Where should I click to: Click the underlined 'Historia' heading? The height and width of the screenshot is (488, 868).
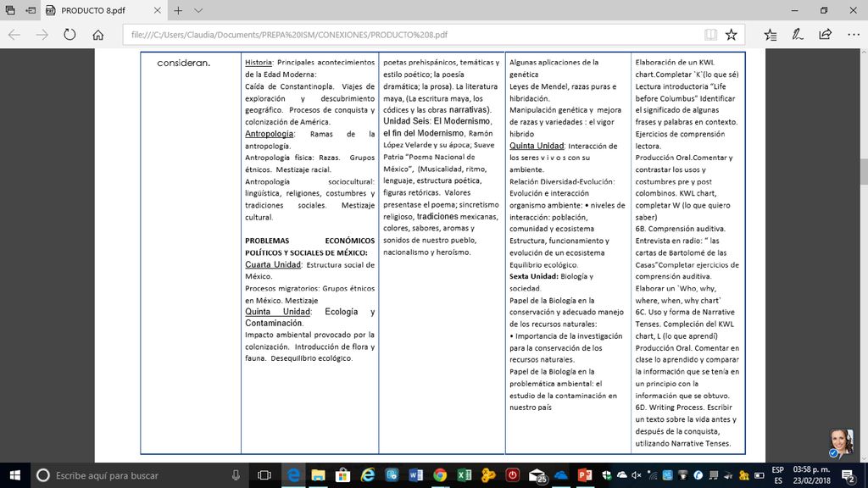[x=259, y=63]
